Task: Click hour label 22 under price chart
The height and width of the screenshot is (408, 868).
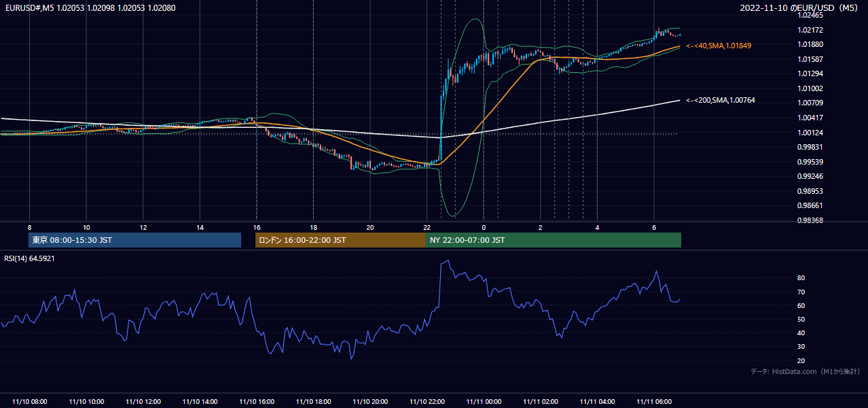Action: 427,227
